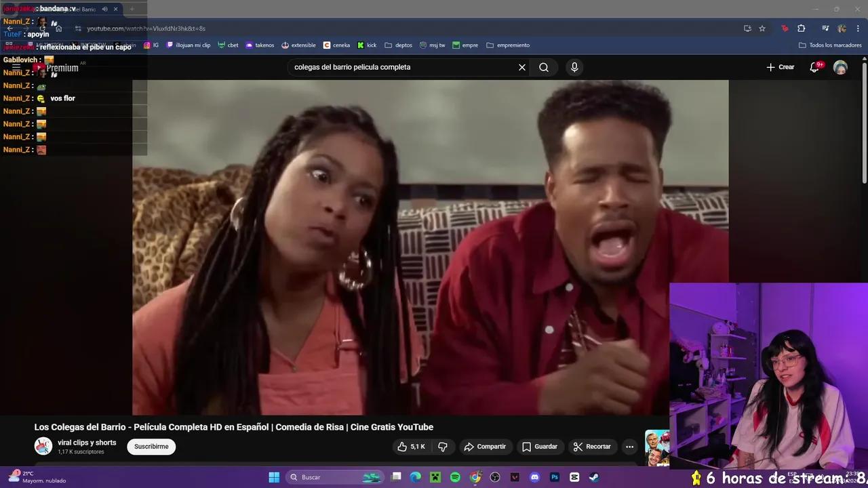This screenshot has height=488, width=868.
Task: Toggle dislike on the video
Action: pos(442,447)
